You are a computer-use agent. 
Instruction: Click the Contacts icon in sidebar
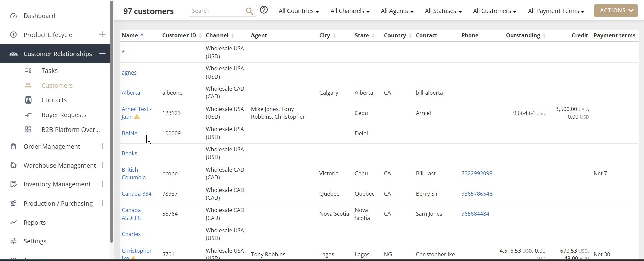pos(28,100)
